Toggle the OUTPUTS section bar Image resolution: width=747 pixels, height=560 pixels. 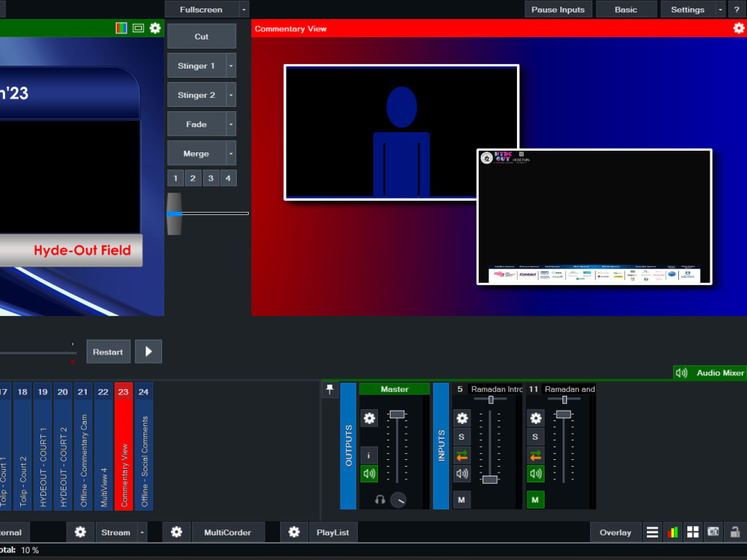click(x=348, y=447)
